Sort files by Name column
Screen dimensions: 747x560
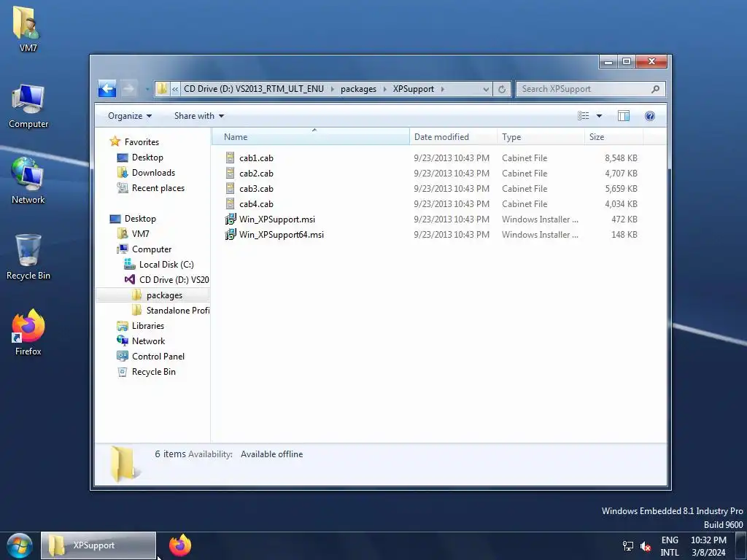point(311,136)
